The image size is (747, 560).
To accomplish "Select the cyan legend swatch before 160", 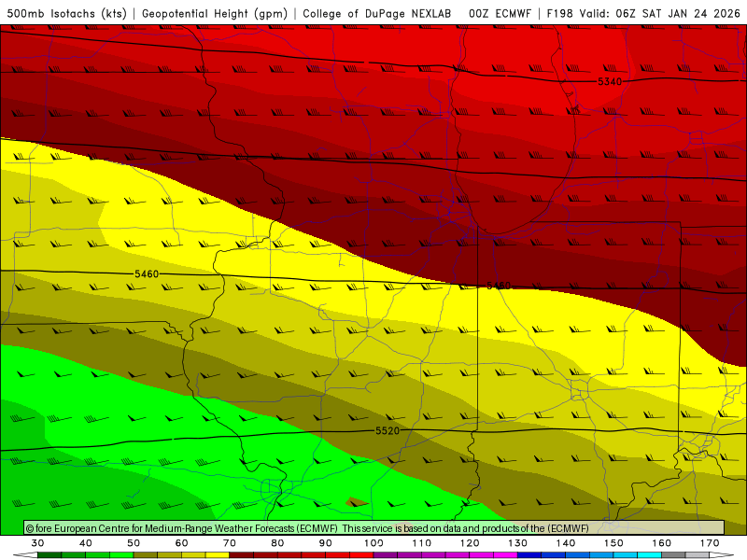I will click(650, 555).
